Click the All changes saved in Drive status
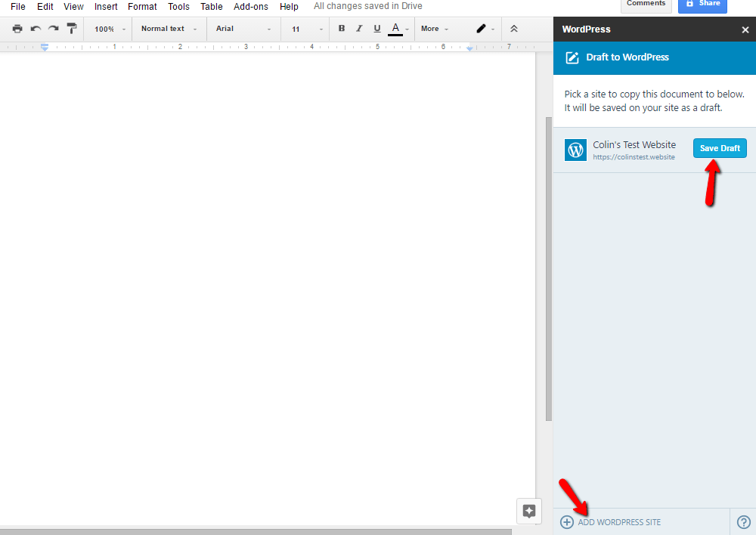 point(368,6)
